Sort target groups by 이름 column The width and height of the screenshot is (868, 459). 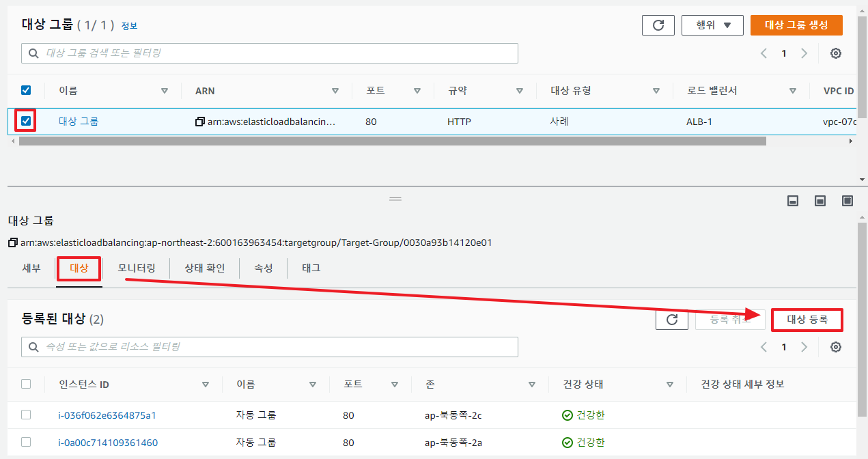point(164,91)
